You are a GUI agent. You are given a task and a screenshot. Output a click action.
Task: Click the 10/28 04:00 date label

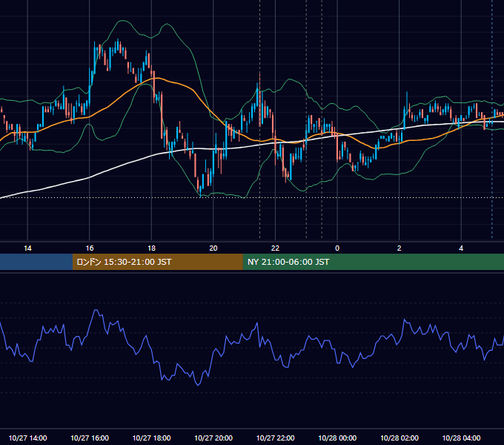coord(461,438)
